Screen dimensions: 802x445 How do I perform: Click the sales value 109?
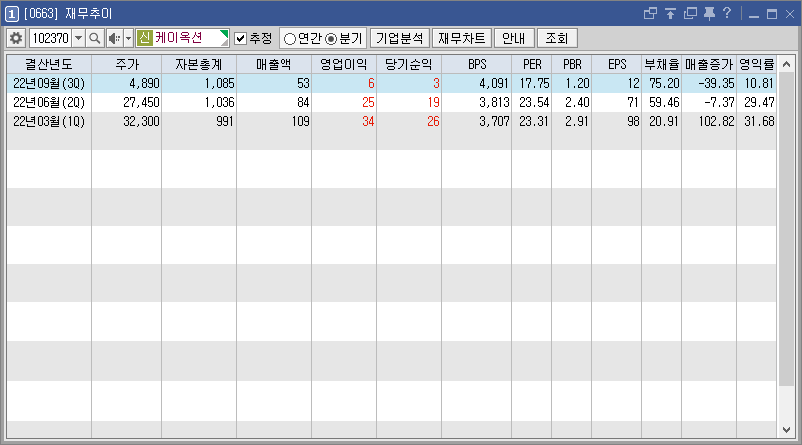coord(300,121)
